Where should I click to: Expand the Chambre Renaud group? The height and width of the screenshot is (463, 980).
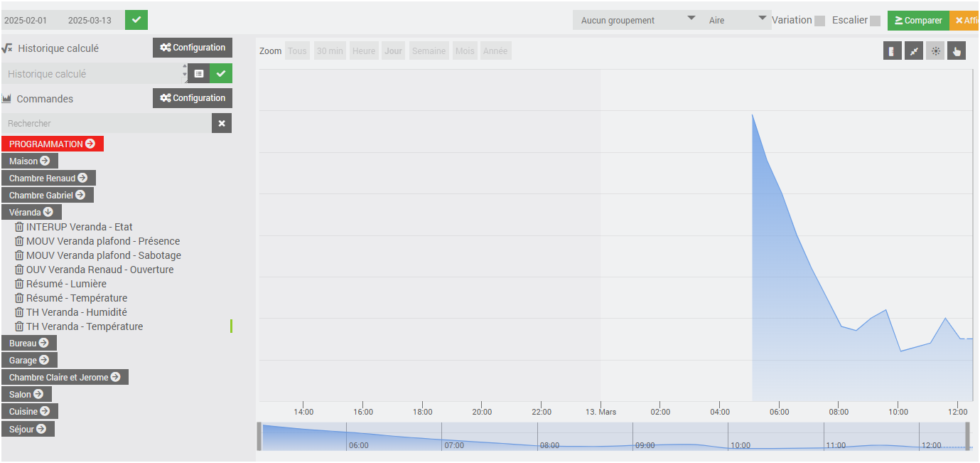click(x=48, y=178)
